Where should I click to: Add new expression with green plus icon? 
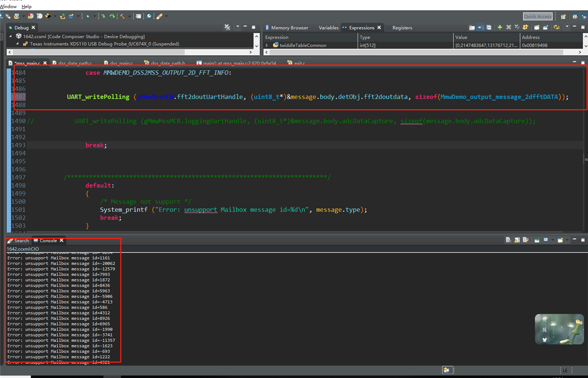click(500, 28)
